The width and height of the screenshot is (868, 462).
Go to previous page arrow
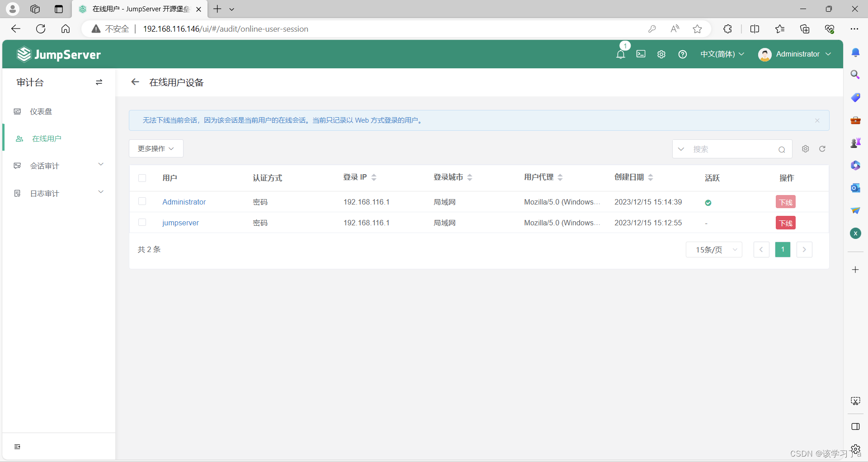(761, 249)
